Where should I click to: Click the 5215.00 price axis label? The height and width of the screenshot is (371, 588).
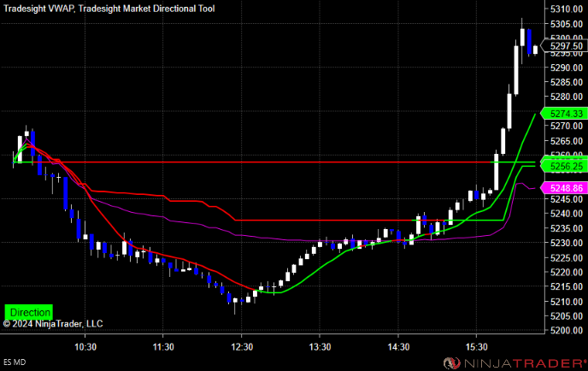[x=567, y=287]
